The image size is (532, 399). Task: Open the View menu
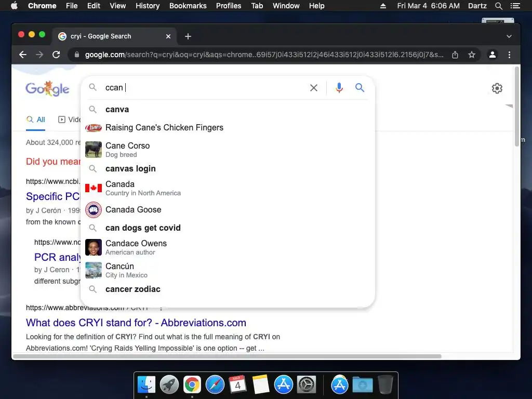(118, 6)
